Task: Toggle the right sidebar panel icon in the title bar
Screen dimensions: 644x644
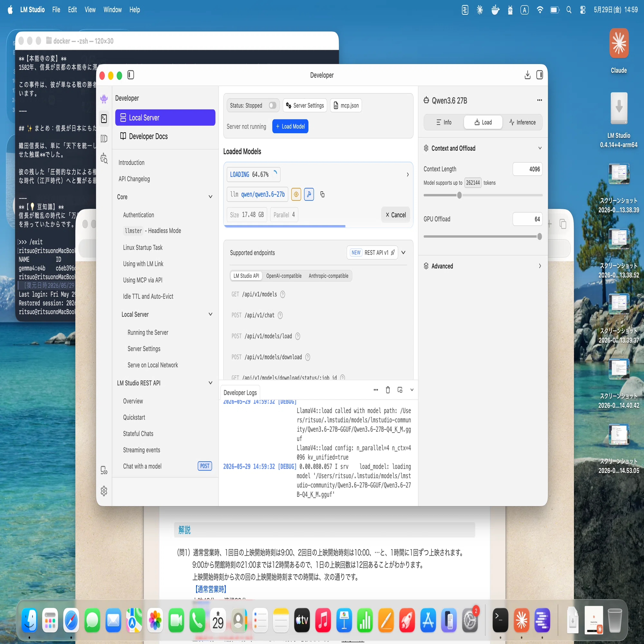Action: tap(539, 75)
